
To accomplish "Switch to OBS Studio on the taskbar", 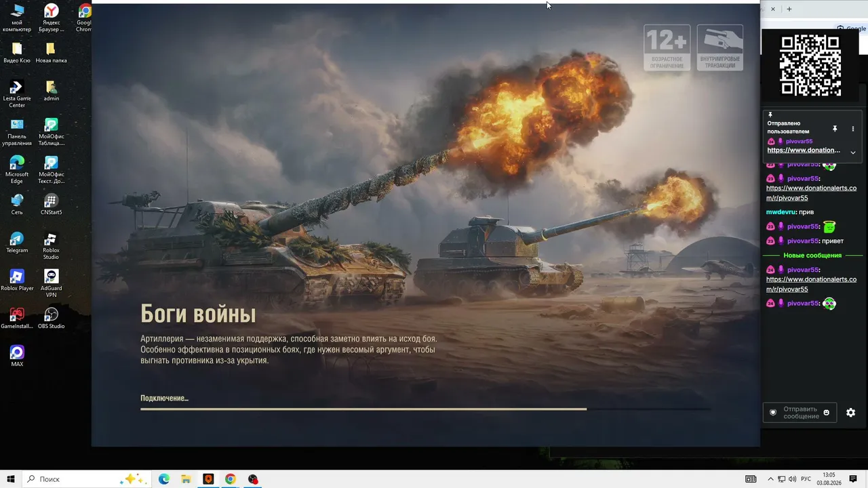I will (x=253, y=479).
